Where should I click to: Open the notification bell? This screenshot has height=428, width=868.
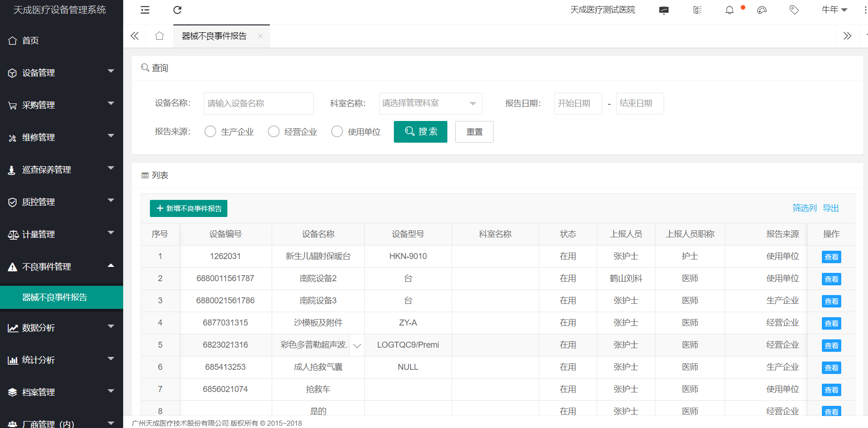click(730, 10)
